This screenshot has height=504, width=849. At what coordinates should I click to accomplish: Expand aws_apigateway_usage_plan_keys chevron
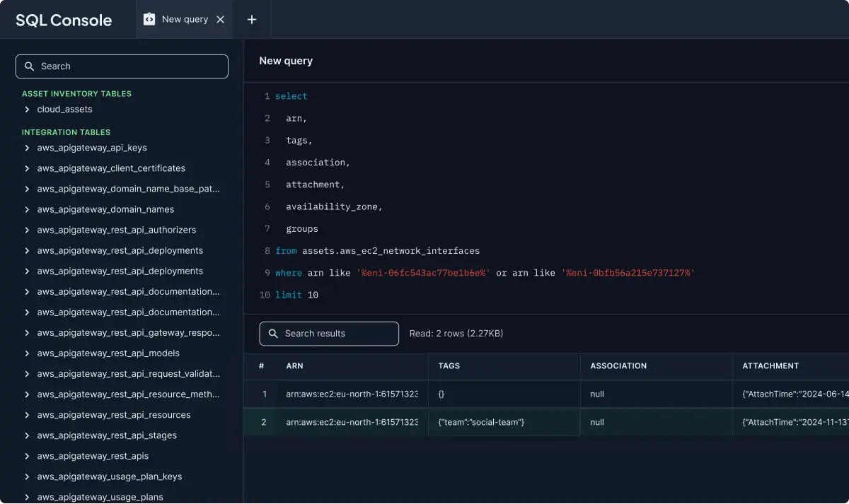(27, 476)
